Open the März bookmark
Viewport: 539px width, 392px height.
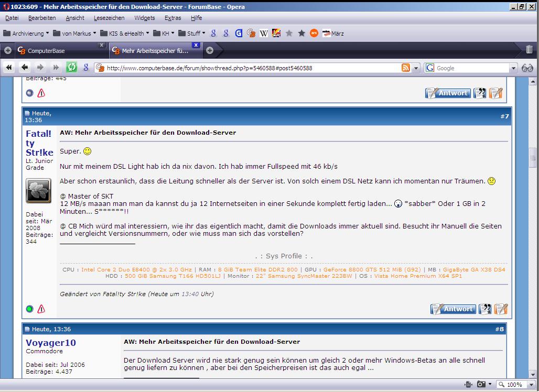click(x=333, y=33)
